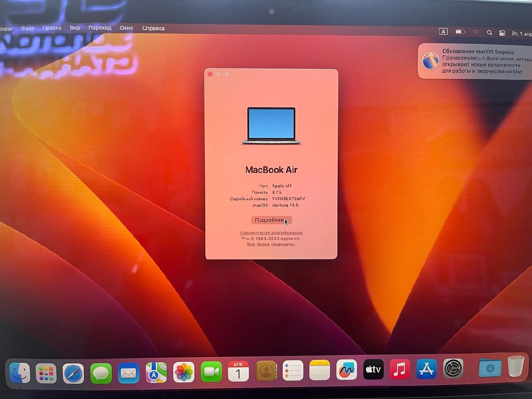532x399 pixels.
Task: Click the Все права защищены text
Action: tap(271, 244)
